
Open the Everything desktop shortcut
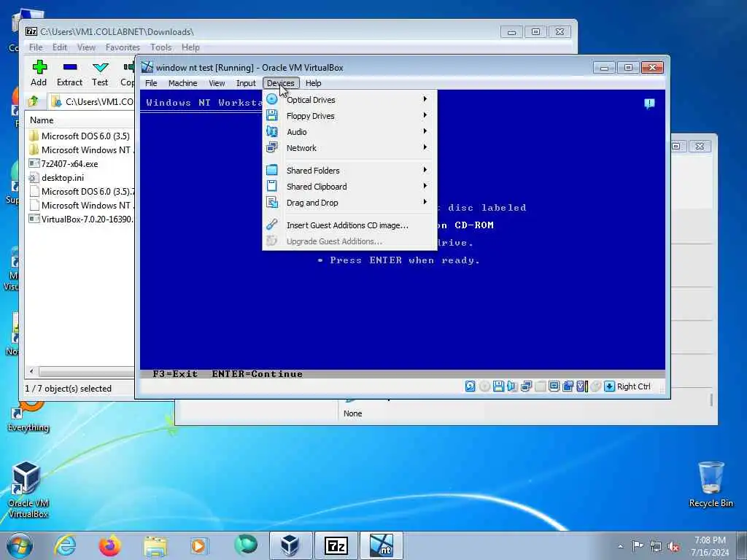28,416
